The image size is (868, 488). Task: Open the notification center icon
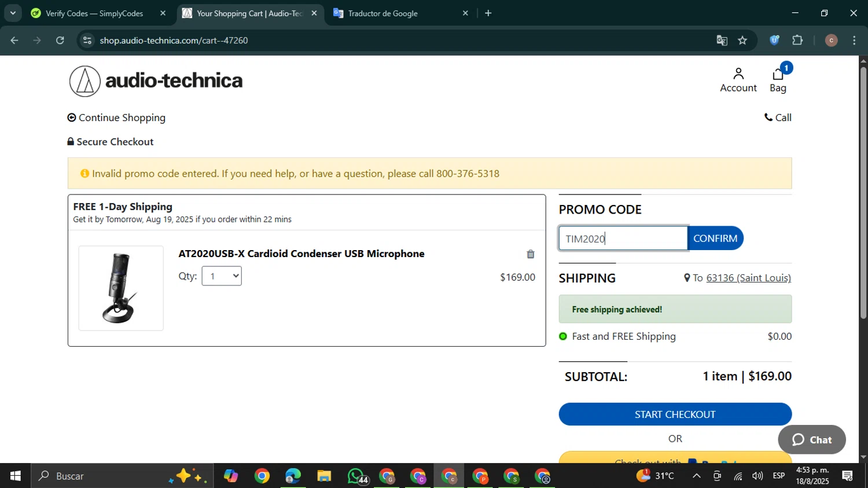coord(848,476)
